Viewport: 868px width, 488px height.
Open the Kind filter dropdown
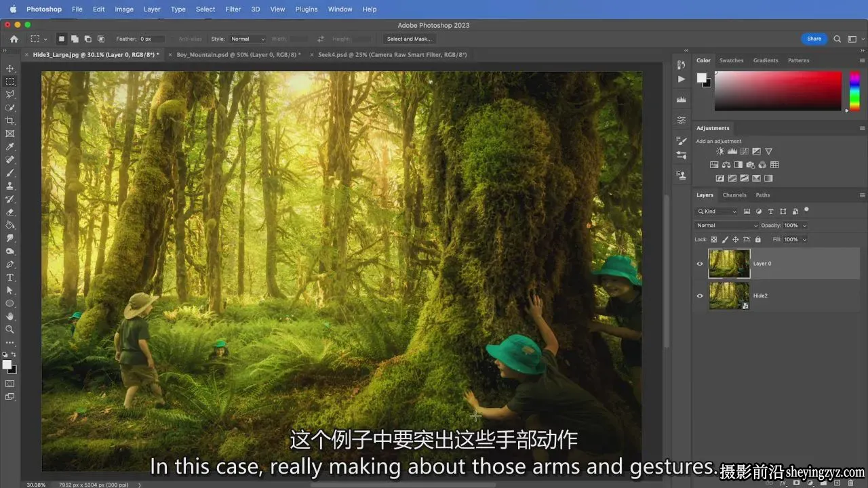click(x=717, y=211)
